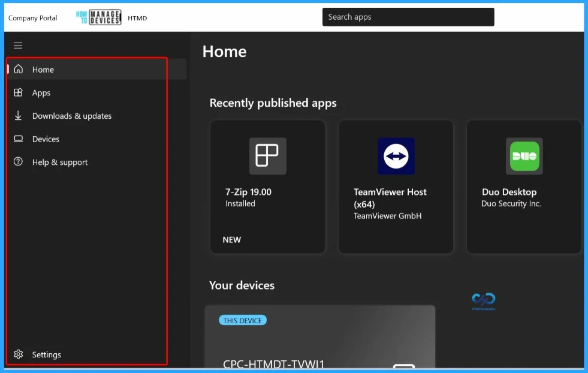
Task: Open Help & support page
Action: [97, 162]
